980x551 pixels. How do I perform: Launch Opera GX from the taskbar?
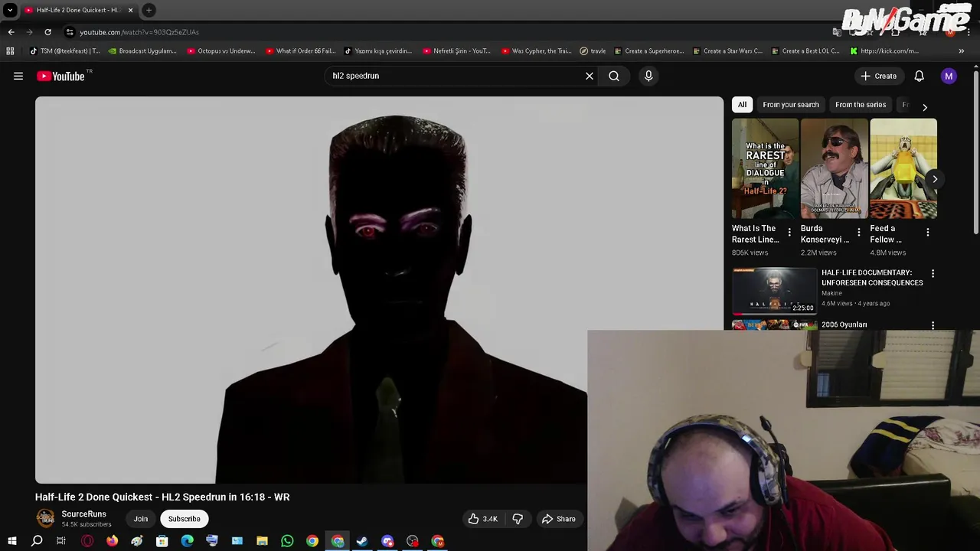87,541
